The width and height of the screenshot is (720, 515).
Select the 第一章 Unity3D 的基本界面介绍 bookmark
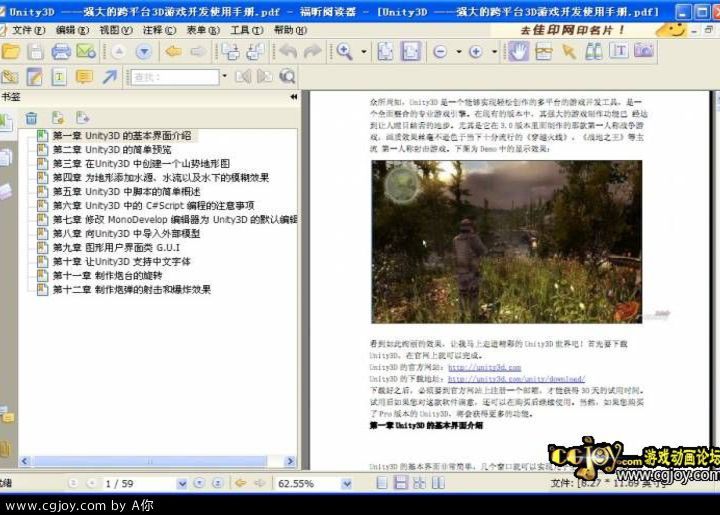122,136
